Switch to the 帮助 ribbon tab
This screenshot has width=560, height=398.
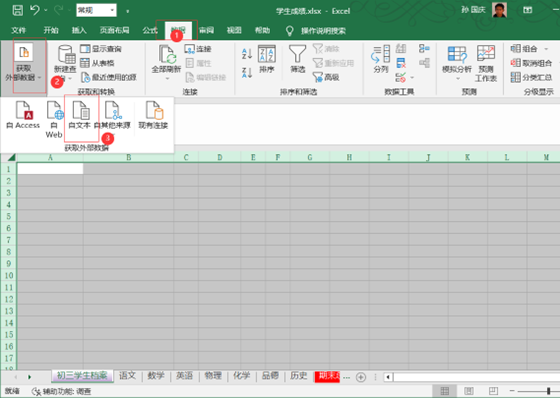[262, 30]
